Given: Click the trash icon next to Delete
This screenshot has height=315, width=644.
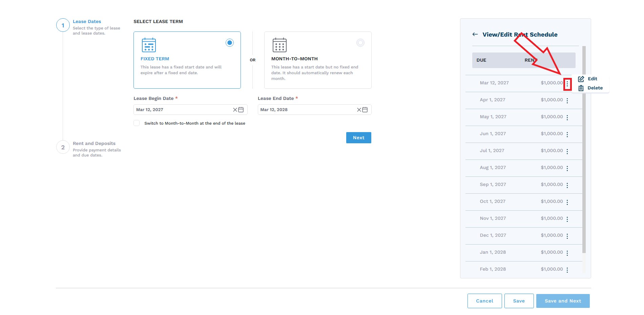Looking at the screenshot, I should [x=581, y=88].
